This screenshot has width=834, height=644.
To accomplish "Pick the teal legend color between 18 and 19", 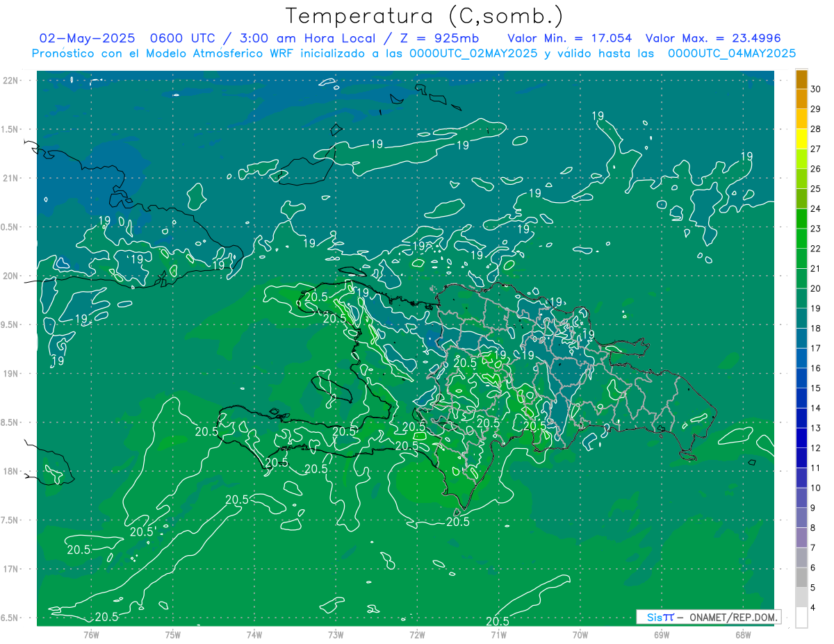I will (801, 319).
